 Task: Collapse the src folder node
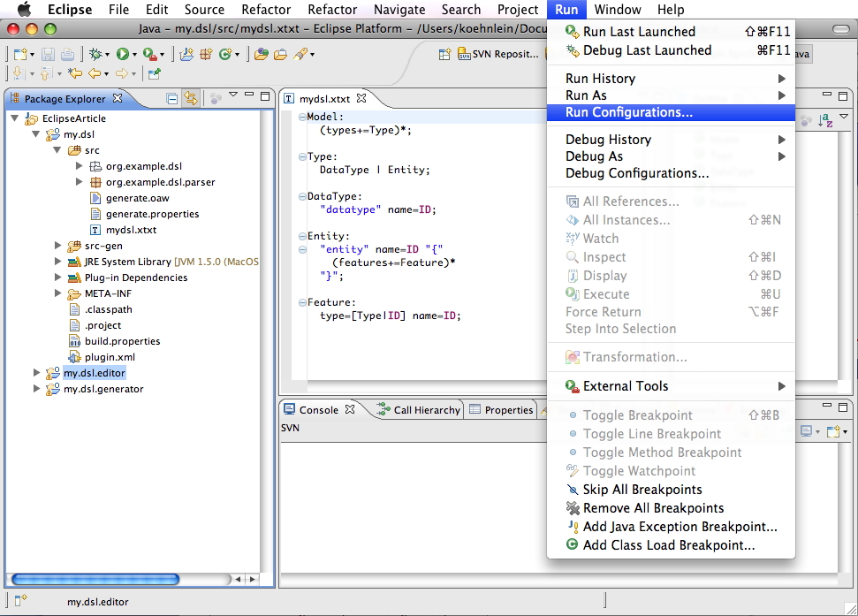(x=57, y=150)
